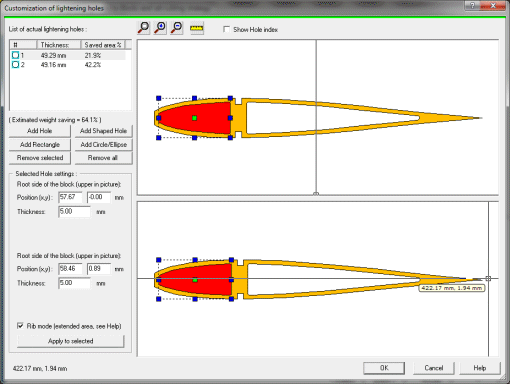This screenshot has width=510, height=384.
Task: Click the lower Position x field showing 58.46
Action: 70,269
